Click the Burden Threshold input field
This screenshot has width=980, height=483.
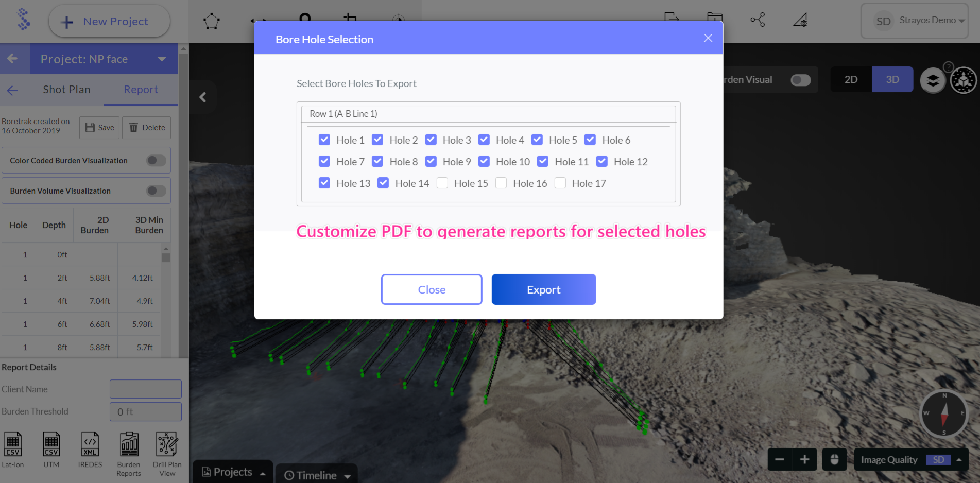(x=146, y=411)
